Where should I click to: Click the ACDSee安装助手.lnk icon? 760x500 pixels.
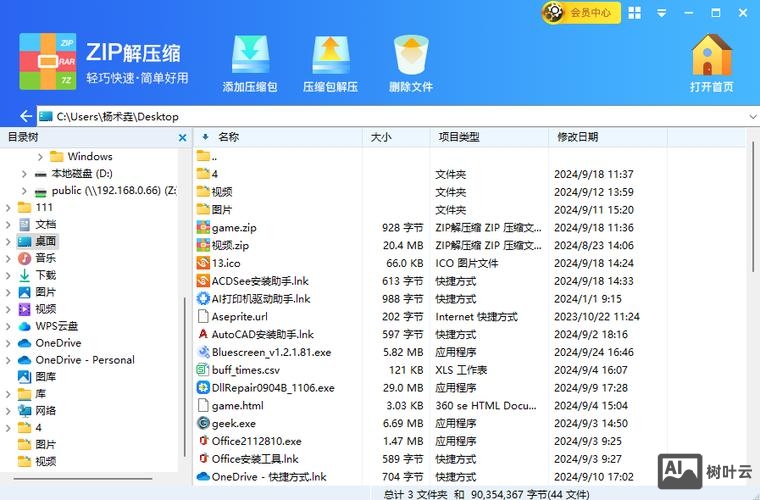point(203,281)
